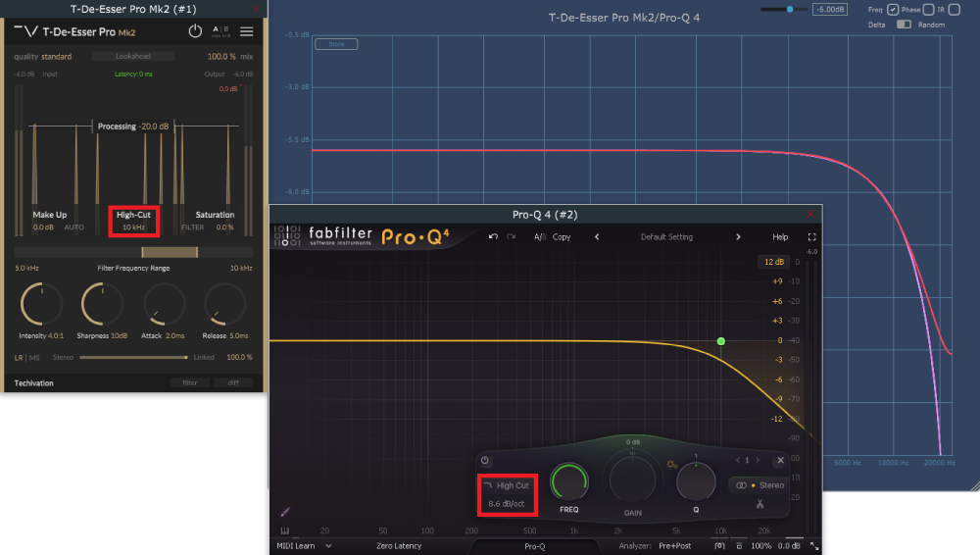Click the FabFilter logo
The width and height of the screenshot is (980, 555).
click(325, 236)
